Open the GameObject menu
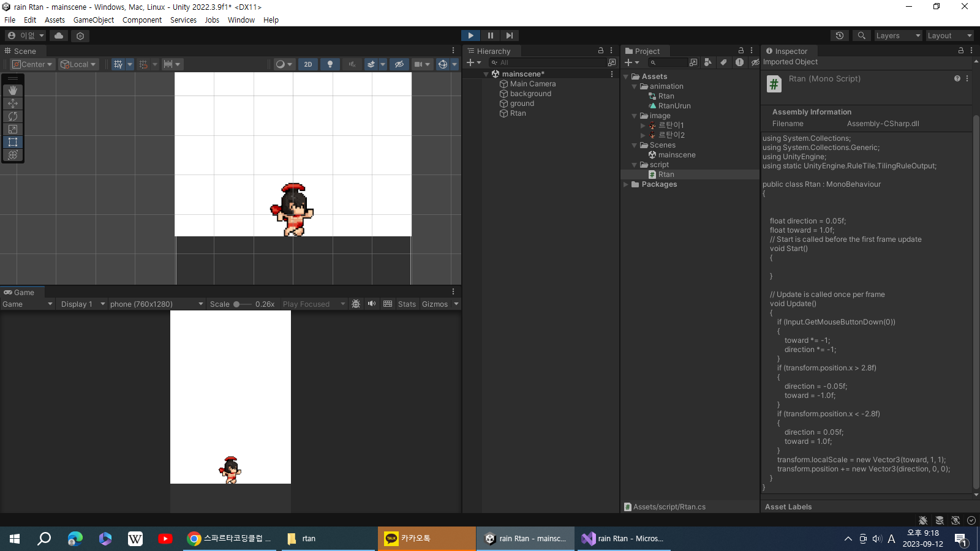Screen dimensions: 980x551 click(94, 20)
